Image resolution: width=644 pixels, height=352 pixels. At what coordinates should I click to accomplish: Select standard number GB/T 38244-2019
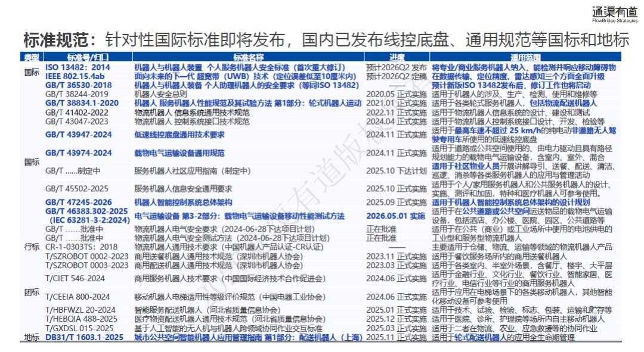(x=77, y=94)
